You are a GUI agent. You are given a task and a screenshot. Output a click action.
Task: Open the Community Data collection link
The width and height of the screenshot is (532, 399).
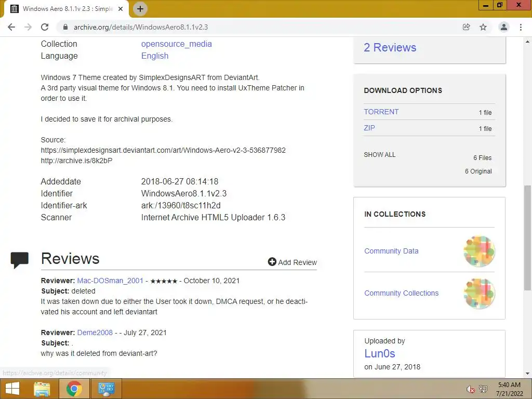tap(391, 251)
